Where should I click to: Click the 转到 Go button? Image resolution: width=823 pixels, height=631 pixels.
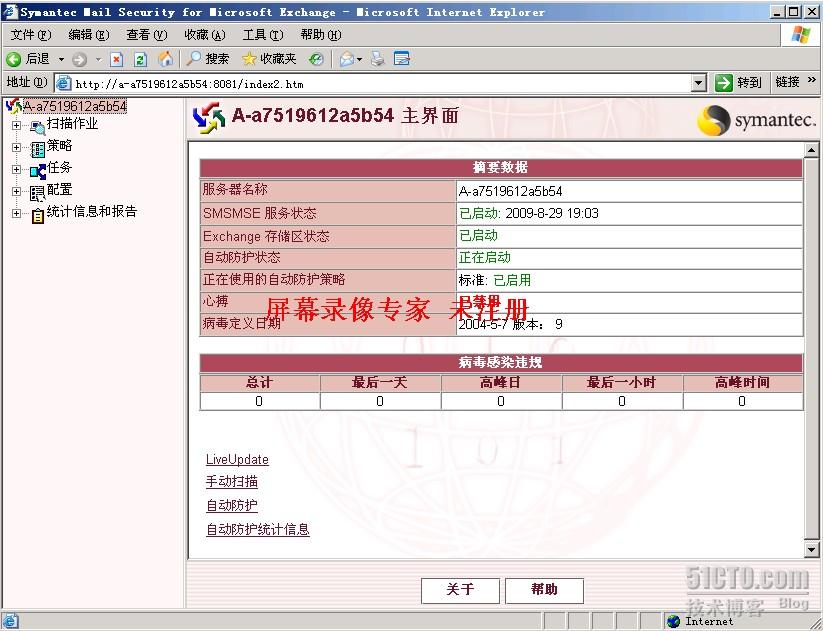tap(738, 82)
